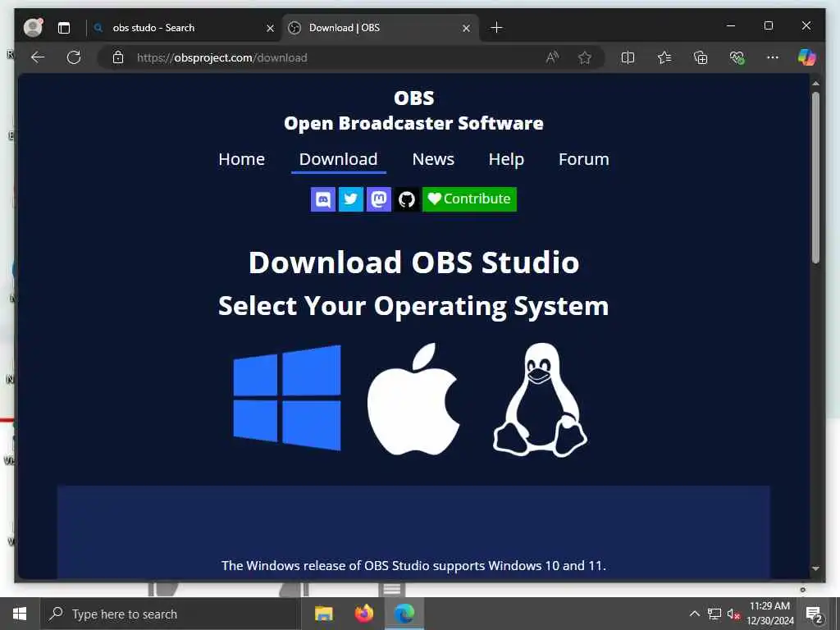
Task: Toggle Edge split screen view
Action: [628, 57]
